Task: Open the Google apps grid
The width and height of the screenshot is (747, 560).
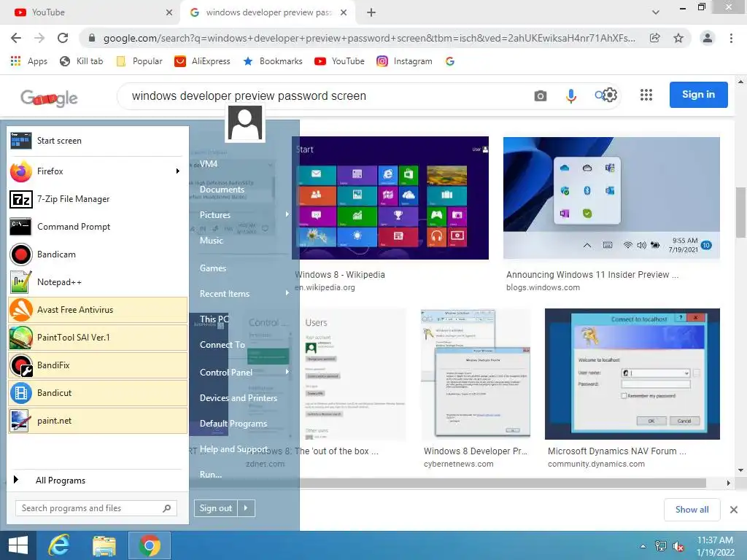Action: 646,95
